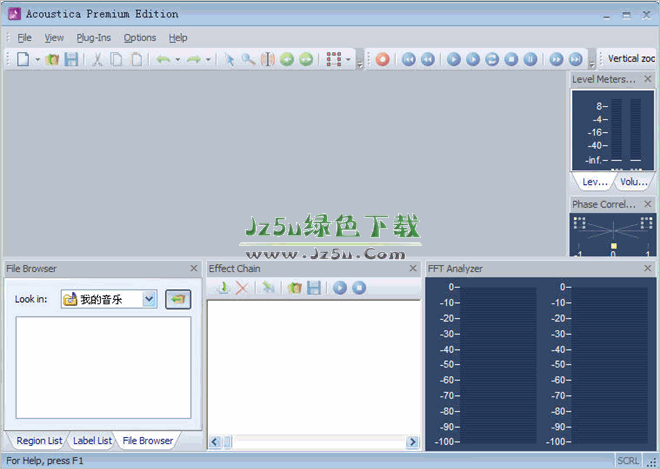Click the second play button variant
Image resolution: width=660 pixels, height=469 pixels.
coord(473,59)
